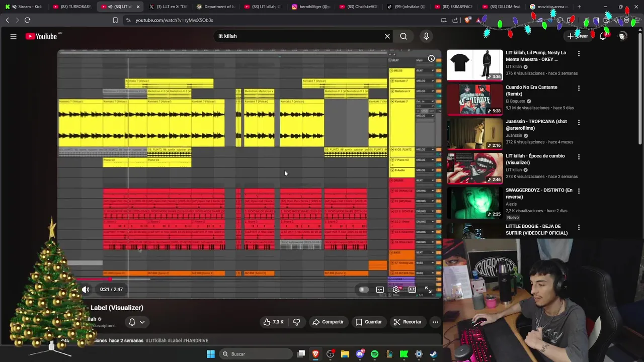Switch to theater mode
The height and width of the screenshot is (362, 644).
tap(412, 290)
